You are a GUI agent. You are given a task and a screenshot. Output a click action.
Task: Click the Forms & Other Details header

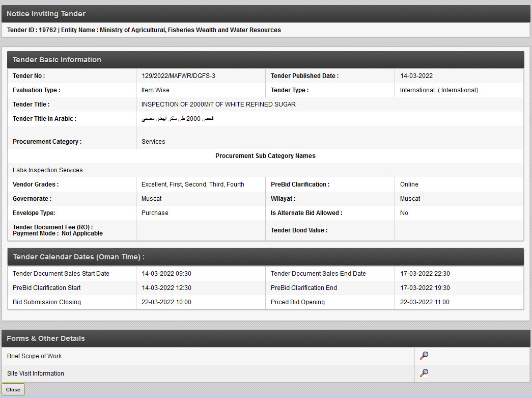pyautogui.click(x=46, y=338)
